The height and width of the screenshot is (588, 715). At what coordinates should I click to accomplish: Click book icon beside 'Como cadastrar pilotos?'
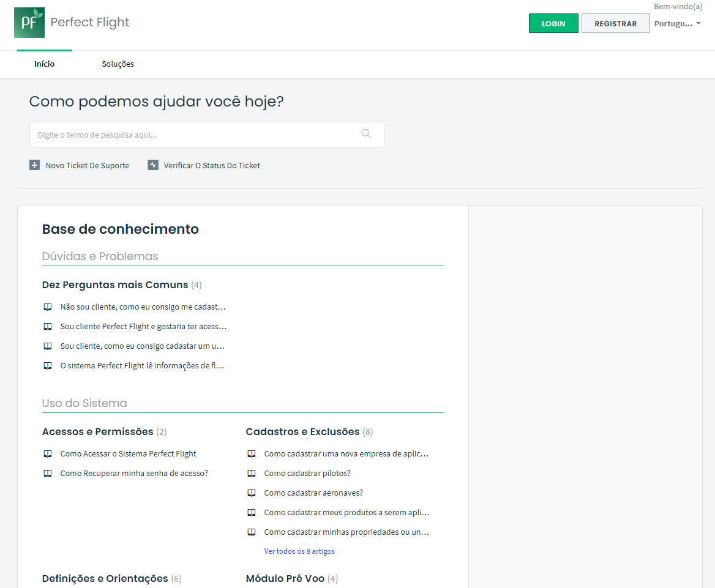coord(251,473)
